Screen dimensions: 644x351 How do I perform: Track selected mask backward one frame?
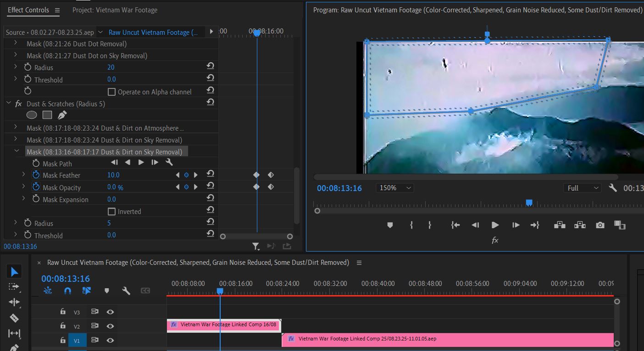click(x=114, y=162)
